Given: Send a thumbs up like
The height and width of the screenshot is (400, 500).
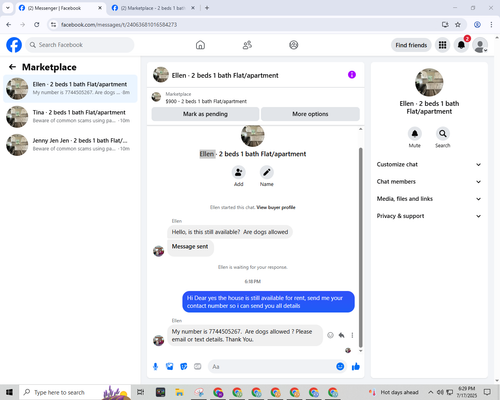Looking at the screenshot, I should coord(356,367).
